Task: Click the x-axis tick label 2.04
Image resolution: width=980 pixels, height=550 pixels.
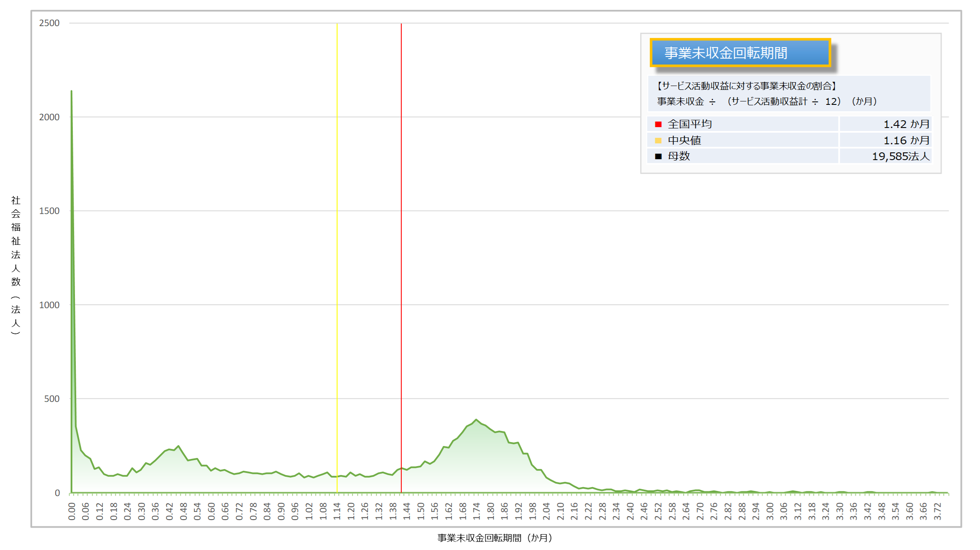Action: 547,511
